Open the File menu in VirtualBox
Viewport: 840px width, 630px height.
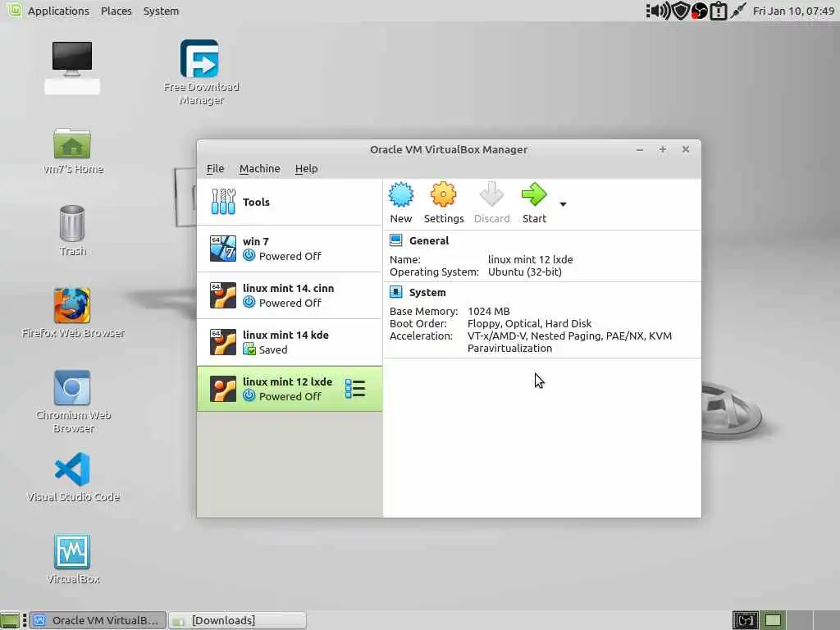(x=216, y=169)
